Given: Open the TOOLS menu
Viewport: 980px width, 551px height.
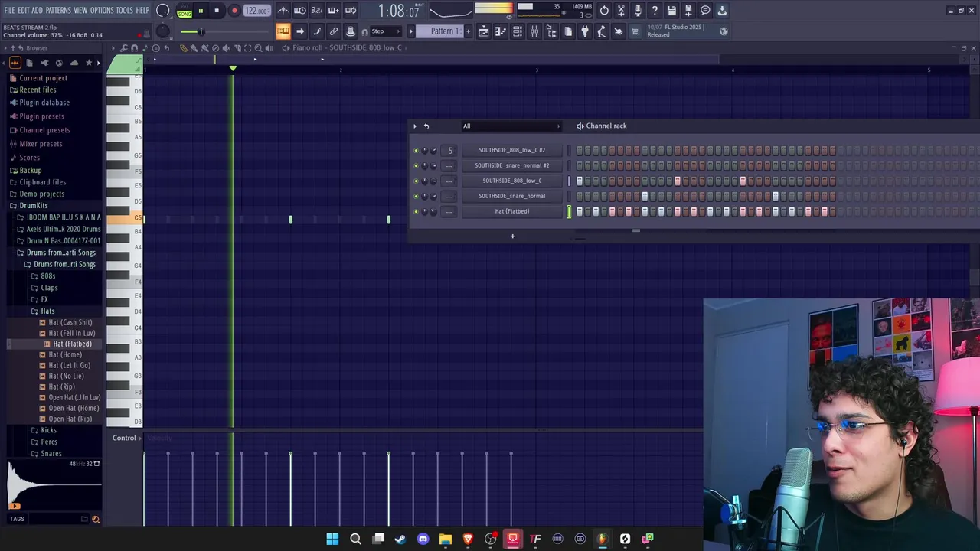Looking at the screenshot, I should [x=124, y=11].
